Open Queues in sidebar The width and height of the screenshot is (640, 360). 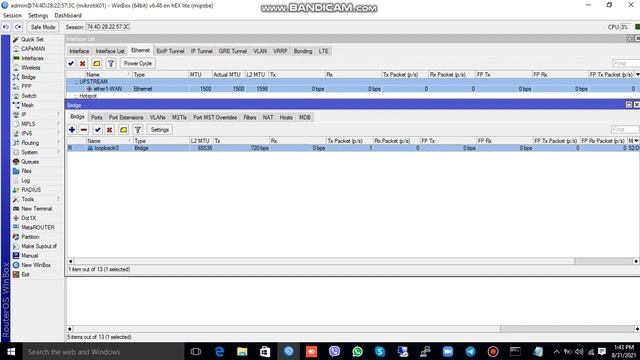30,162
